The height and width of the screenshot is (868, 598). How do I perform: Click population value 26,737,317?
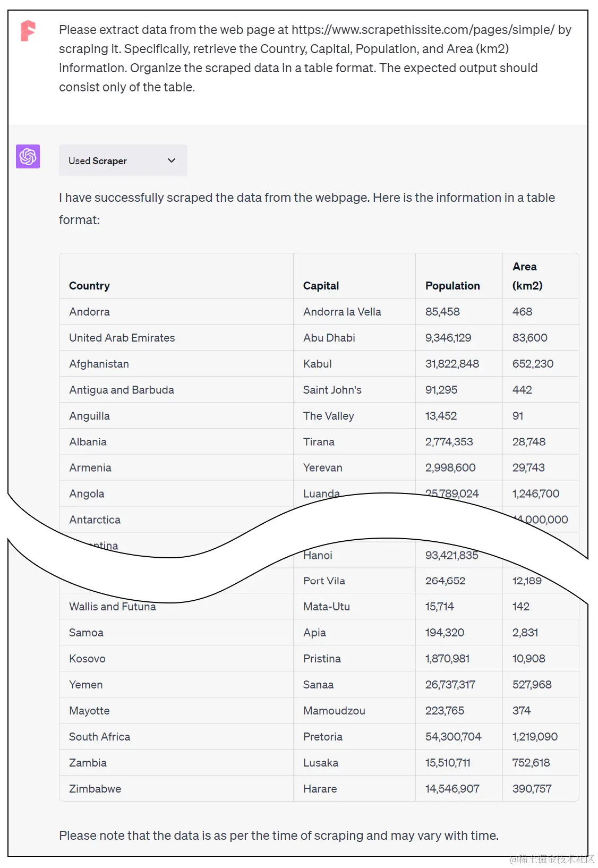(x=450, y=685)
